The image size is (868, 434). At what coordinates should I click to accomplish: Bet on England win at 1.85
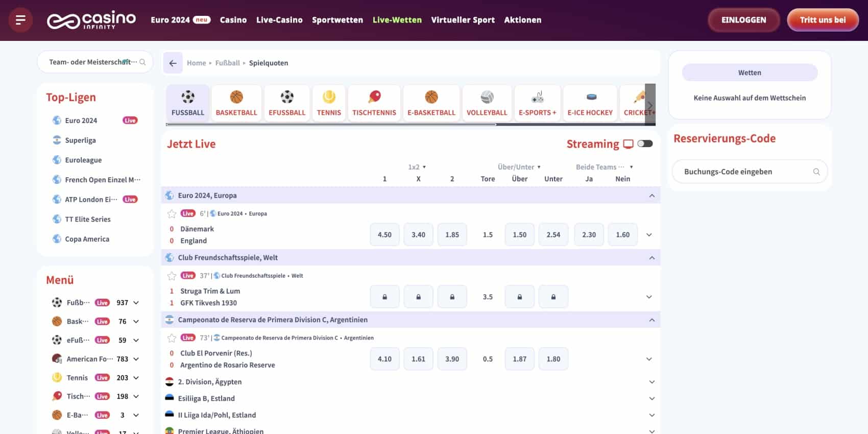click(x=452, y=235)
